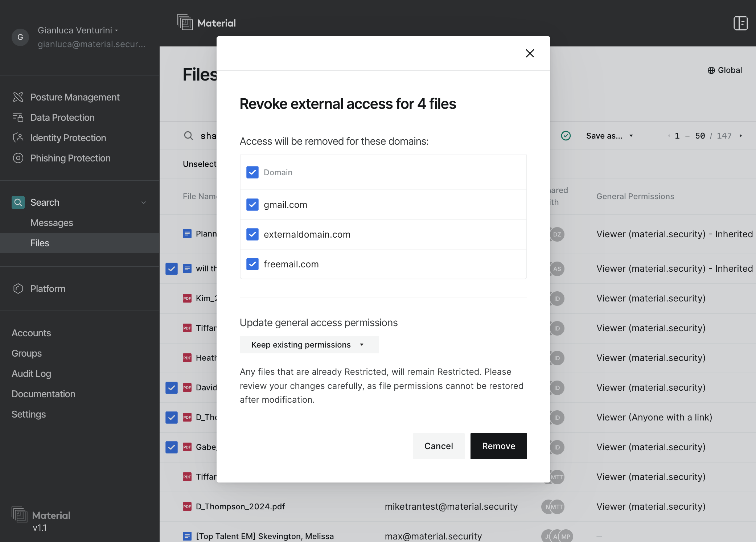Click the user avatar G
756x542 pixels.
point(20,37)
